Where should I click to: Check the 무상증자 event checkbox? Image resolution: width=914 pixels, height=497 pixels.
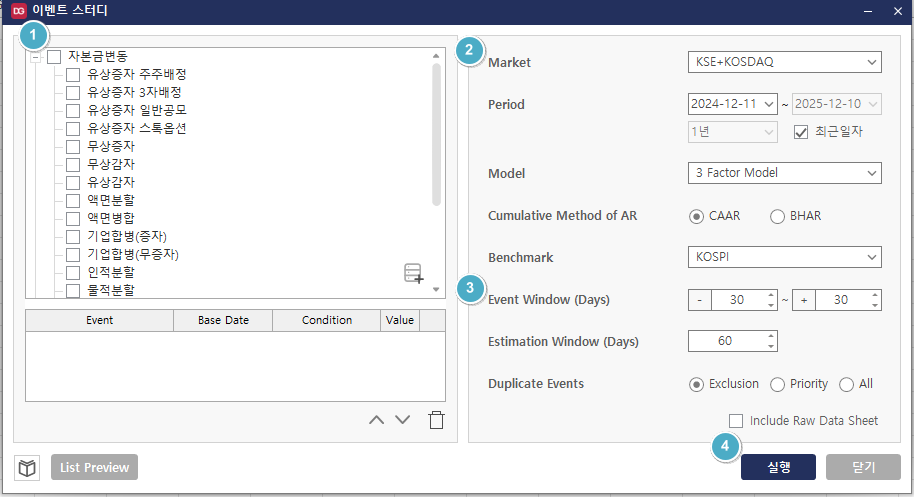pyautogui.click(x=73, y=147)
